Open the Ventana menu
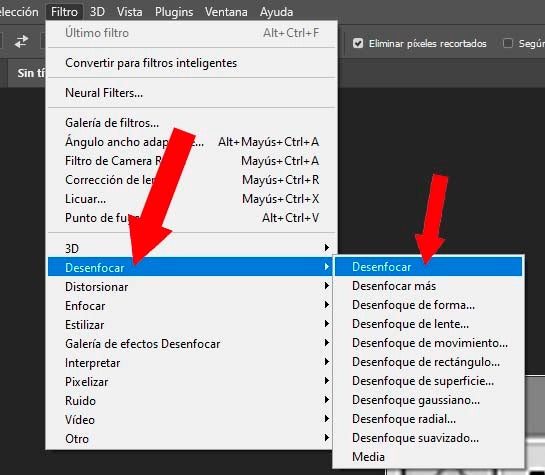The image size is (545, 475). click(x=226, y=12)
